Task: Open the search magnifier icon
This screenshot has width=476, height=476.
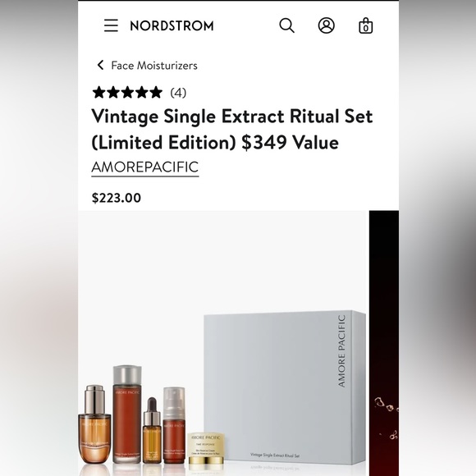Action: pyautogui.click(x=286, y=25)
